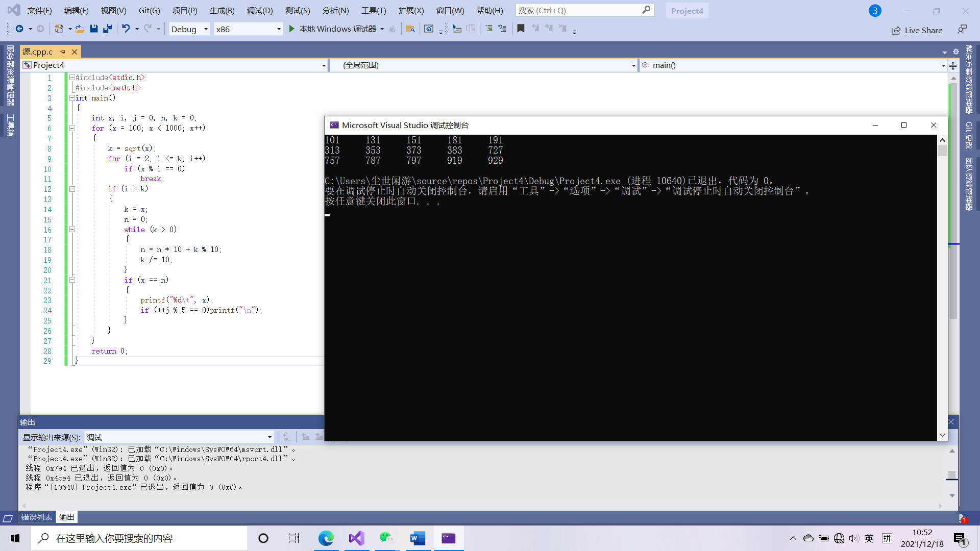Click the Save All toolbar icon
Viewport: 980px width, 551px height.
[x=107, y=29]
